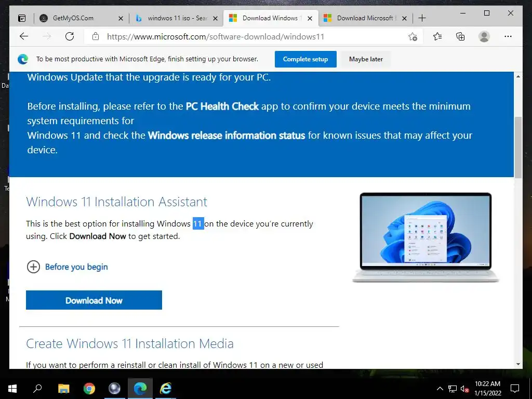
Task: Open a new browser tab
Action: (422, 18)
